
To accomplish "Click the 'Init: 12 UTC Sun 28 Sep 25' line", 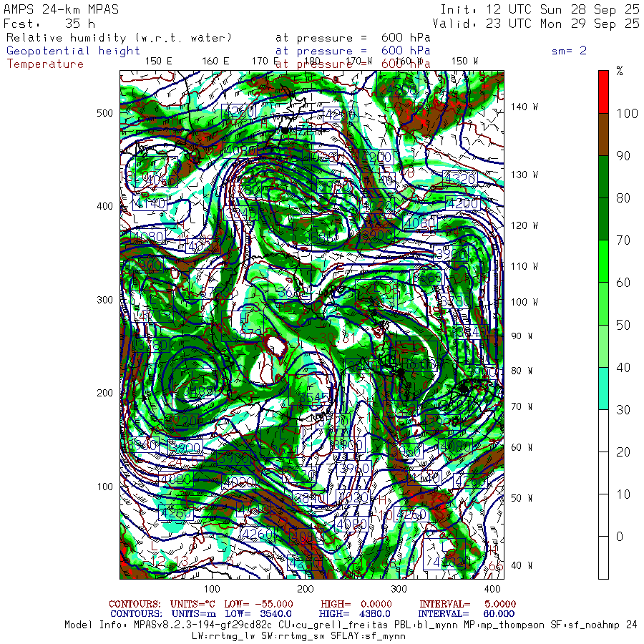I will (x=540, y=9).
